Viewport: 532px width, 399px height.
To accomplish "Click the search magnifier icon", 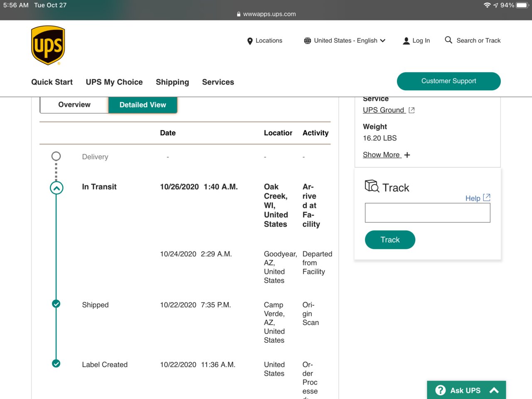I will click(x=448, y=40).
